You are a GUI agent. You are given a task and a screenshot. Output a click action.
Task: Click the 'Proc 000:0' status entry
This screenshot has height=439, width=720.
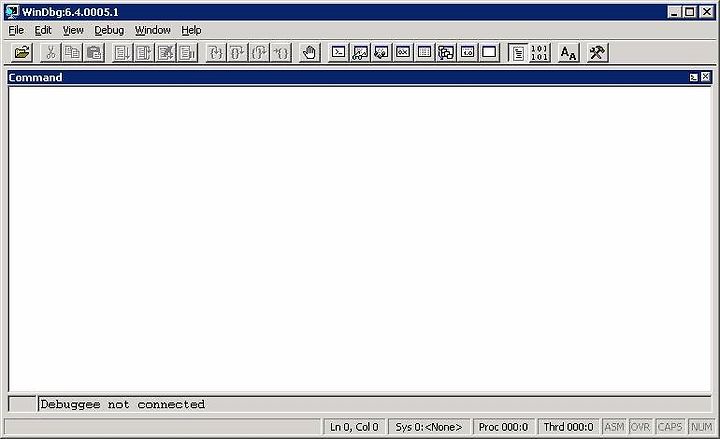[x=503, y=427]
